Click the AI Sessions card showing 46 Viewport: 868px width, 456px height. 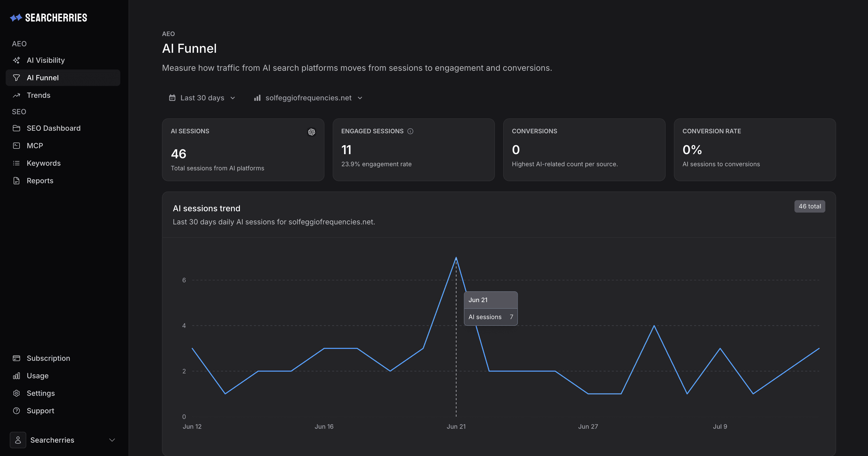(x=243, y=150)
